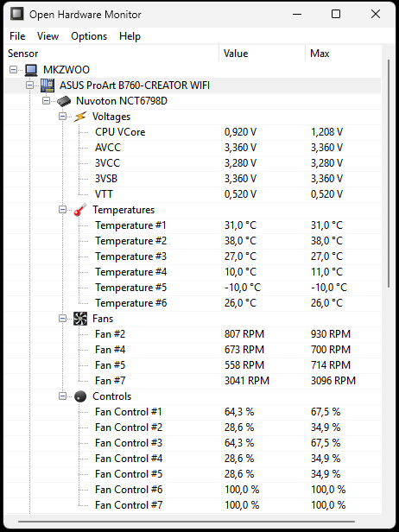Click the ASUS ProArt motherboard icon
The image size is (399, 532).
click(x=47, y=85)
